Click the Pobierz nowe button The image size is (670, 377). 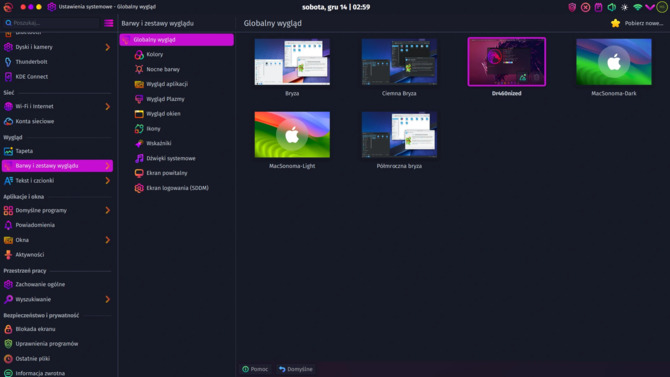coord(637,23)
